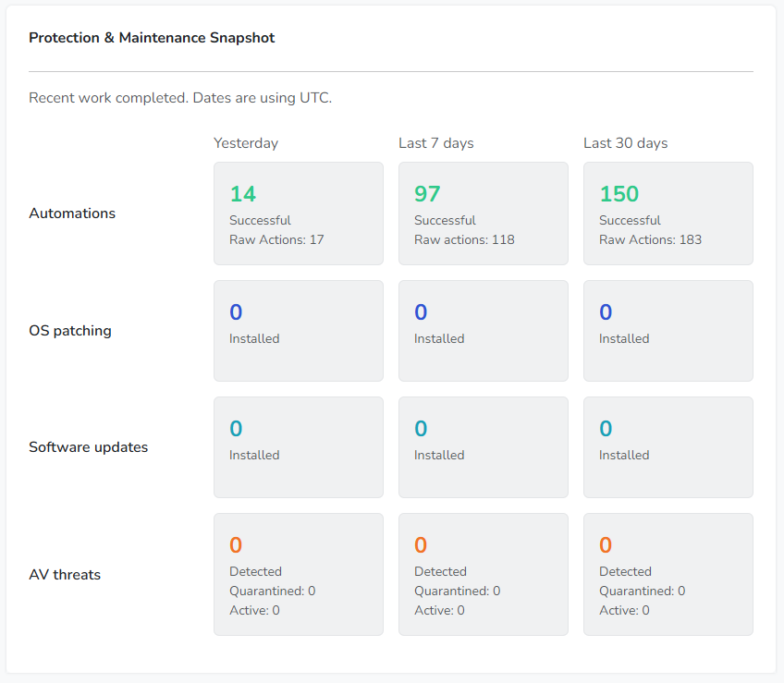Viewport: 784px width, 683px height.
Task: Select the Last 30 days Software updates card
Action: [x=668, y=447]
